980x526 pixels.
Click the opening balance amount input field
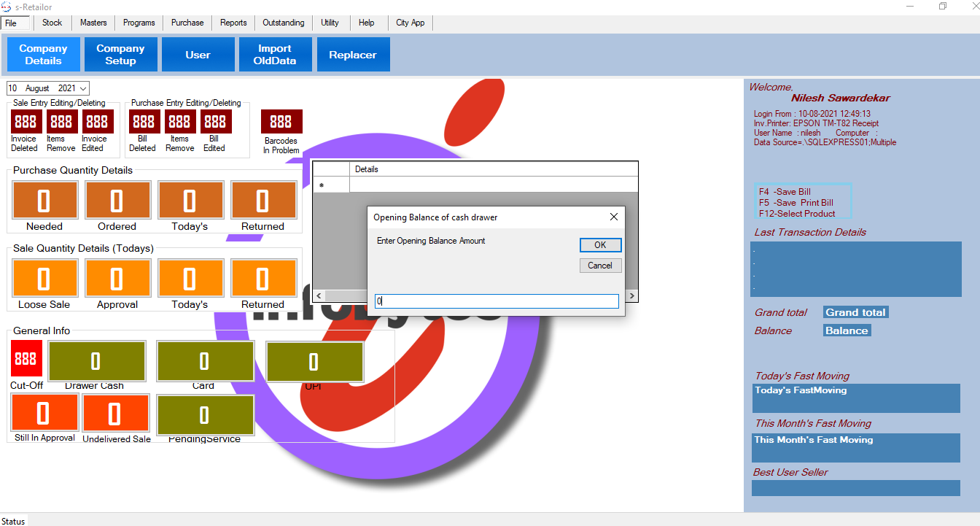(496, 301)
